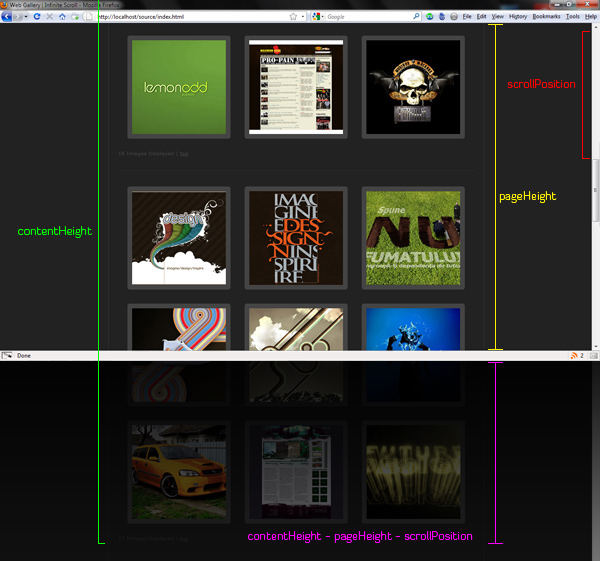600x561 pixels.
Task: Click the 'Done' status bar text
Action: 24,356
